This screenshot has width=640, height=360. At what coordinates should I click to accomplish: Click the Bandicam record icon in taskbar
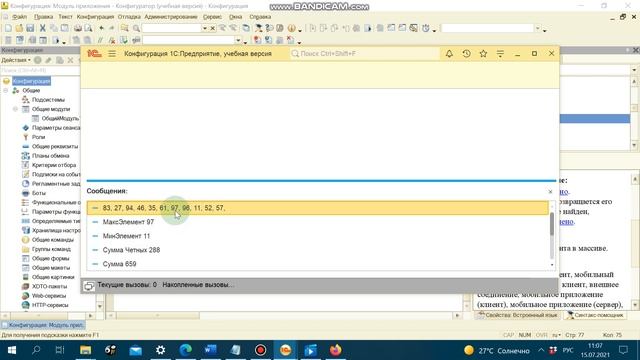pyautogui.click(x=260, y=350)
